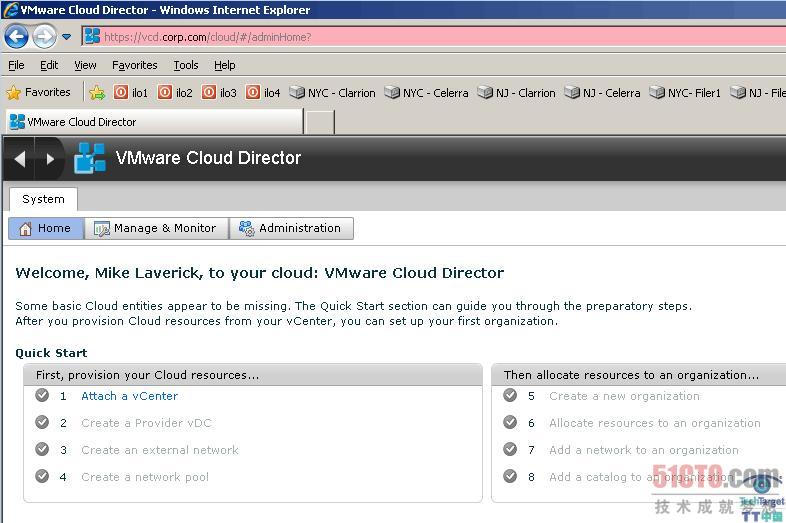Viewport: 786px width, 523px height.
Task: Open the Administration section
Action: (291, 228)
